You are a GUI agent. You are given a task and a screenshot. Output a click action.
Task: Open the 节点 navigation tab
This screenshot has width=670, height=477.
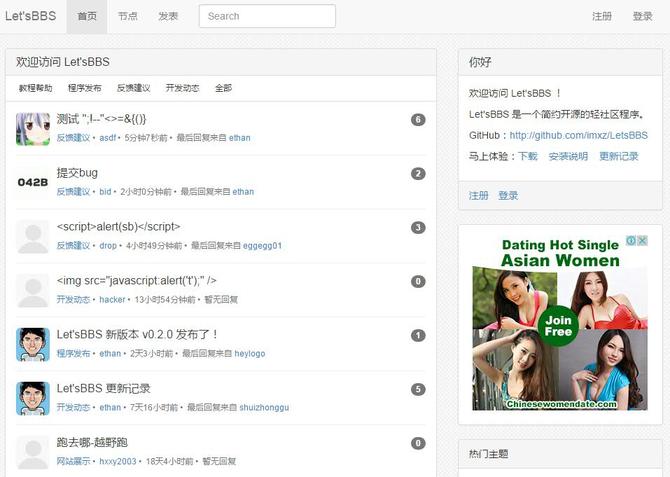point(127,17)
